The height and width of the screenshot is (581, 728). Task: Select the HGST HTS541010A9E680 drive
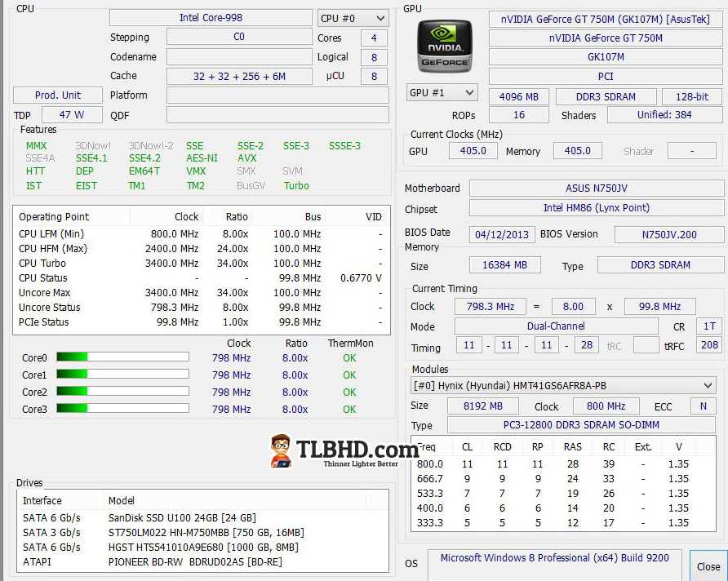click(203, 548)
